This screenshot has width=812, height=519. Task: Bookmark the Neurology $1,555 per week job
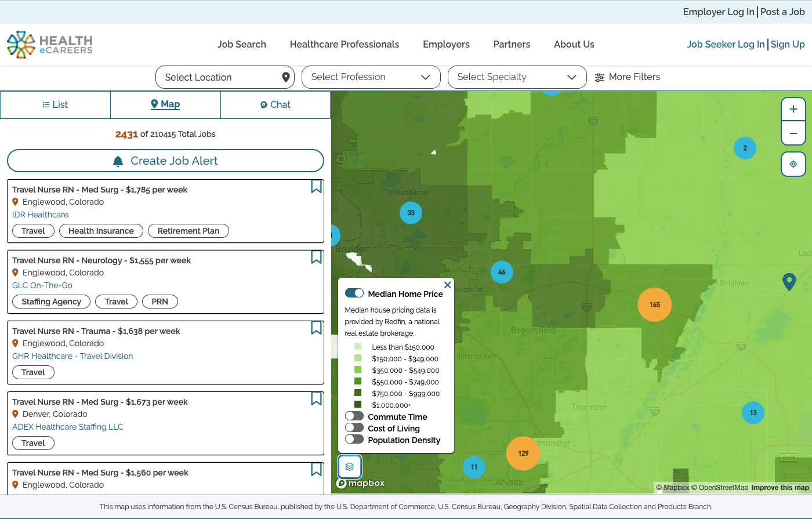coord(316,257)
